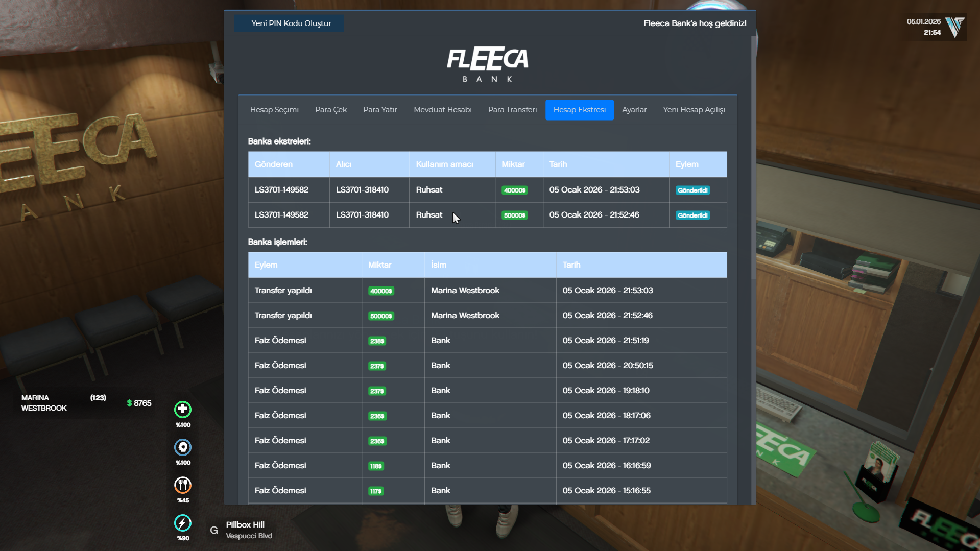Click the 50000$ amount in Banka işlemleri
The image size is (980, 551).
click(x=381, y=316)
